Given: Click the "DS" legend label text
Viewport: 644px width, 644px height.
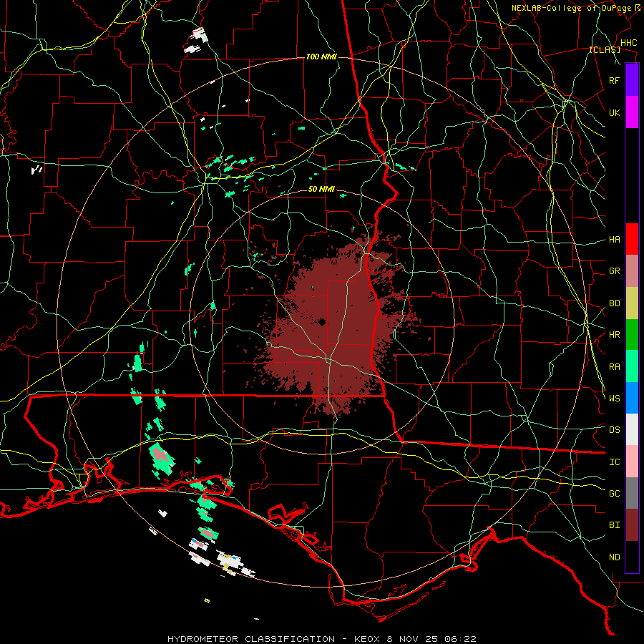Looking at the screenshot, I should (614, 430).
